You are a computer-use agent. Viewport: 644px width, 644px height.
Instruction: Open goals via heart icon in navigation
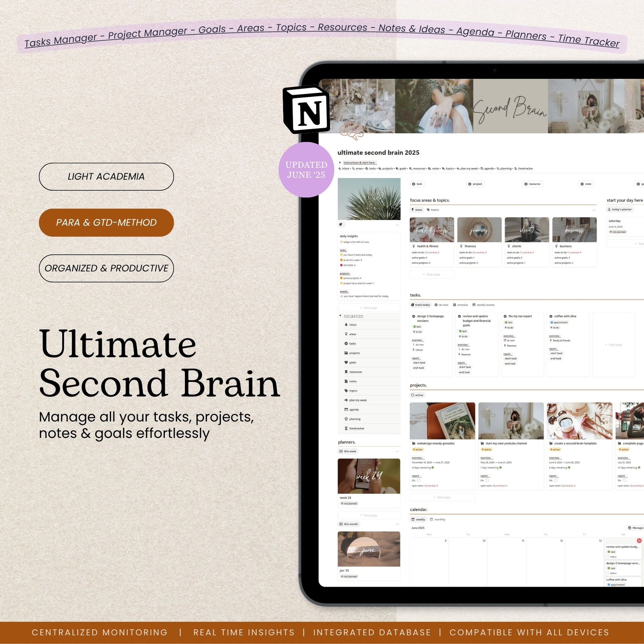pos(346,362)
